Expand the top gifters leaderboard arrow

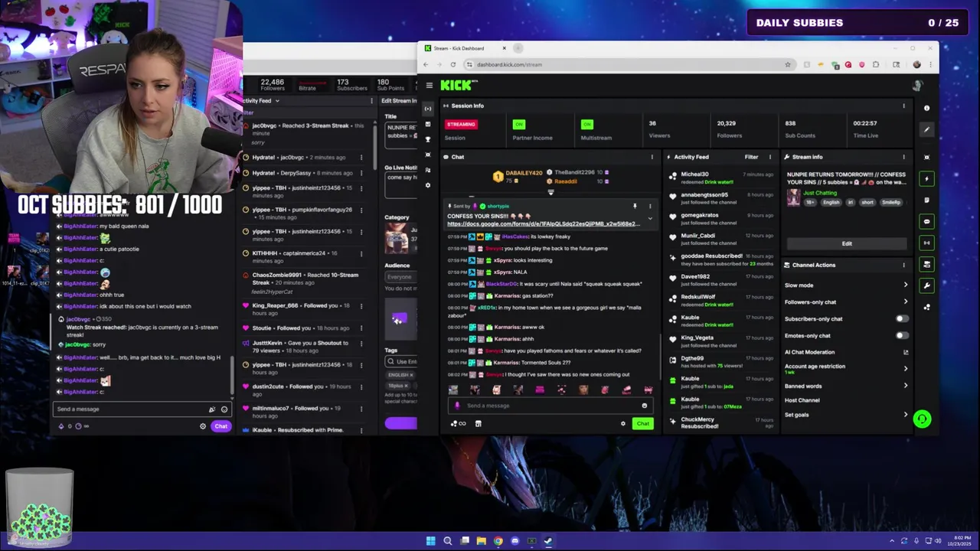tap(550, 192)
